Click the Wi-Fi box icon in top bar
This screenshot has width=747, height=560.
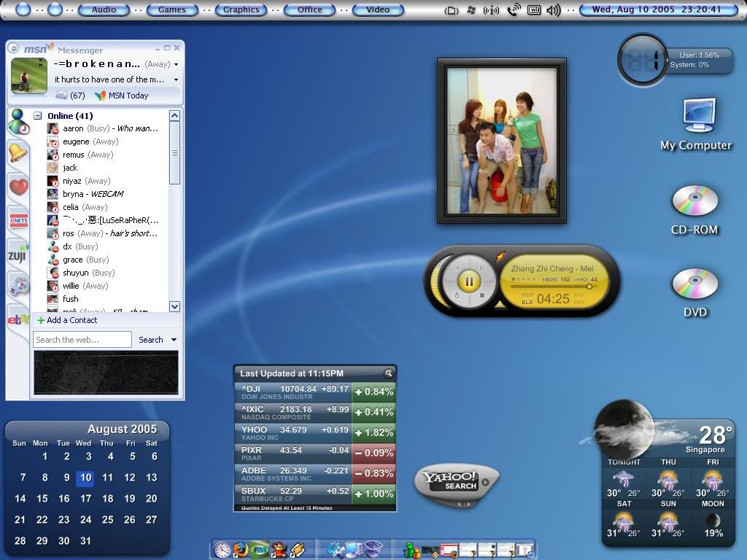(x=534, y=10)
